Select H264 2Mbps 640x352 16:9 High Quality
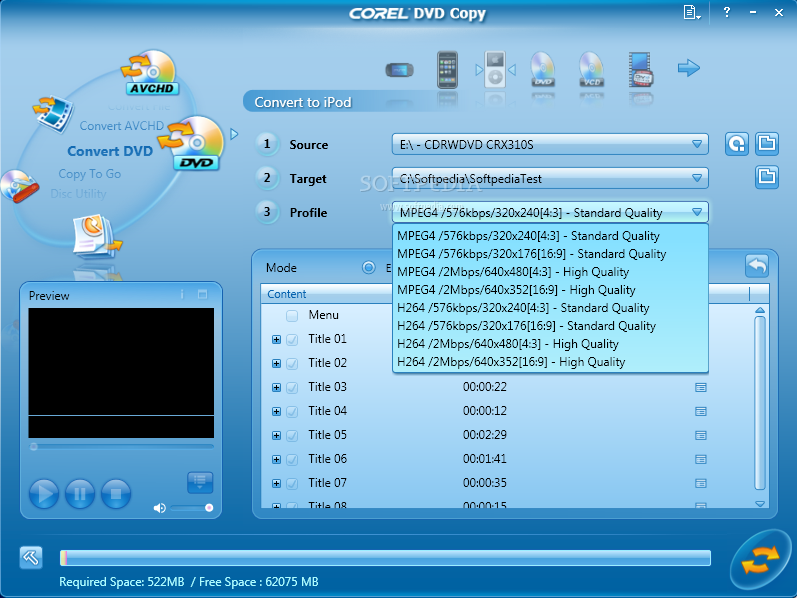 click(x=550, y=362)
